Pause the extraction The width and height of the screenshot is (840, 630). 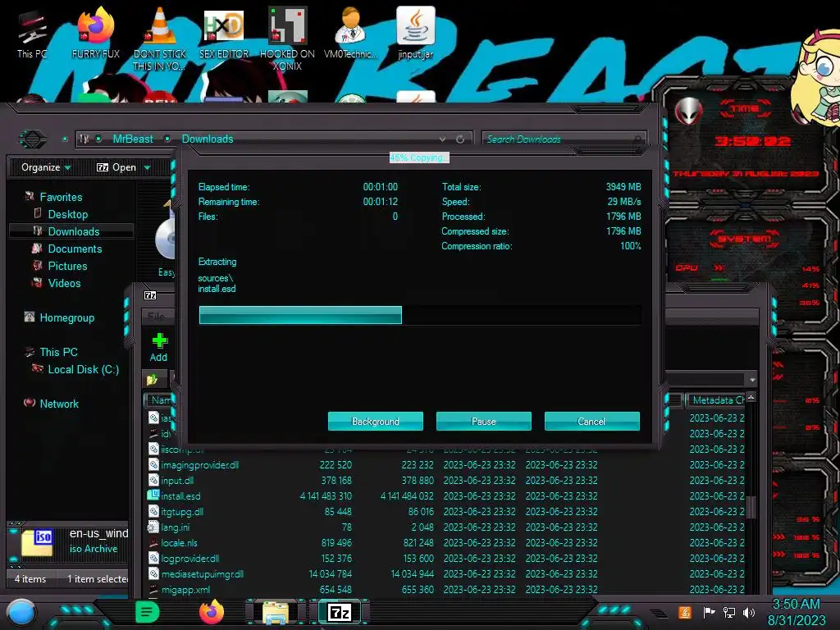point(483,421)
